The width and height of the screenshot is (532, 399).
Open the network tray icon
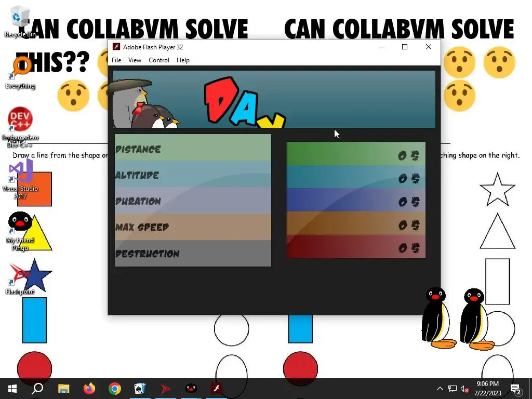click(453, 389)
